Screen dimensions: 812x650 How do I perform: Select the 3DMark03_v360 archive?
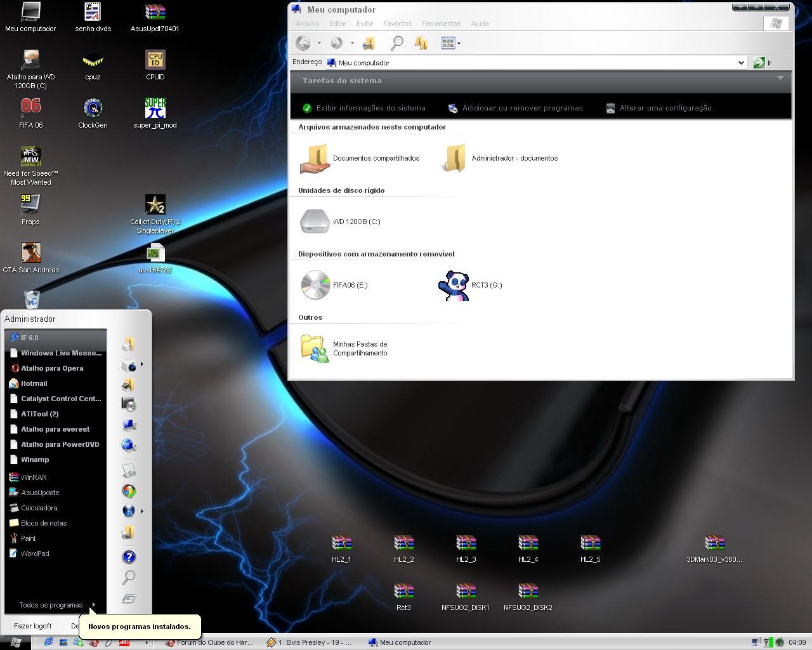point(714,548)
